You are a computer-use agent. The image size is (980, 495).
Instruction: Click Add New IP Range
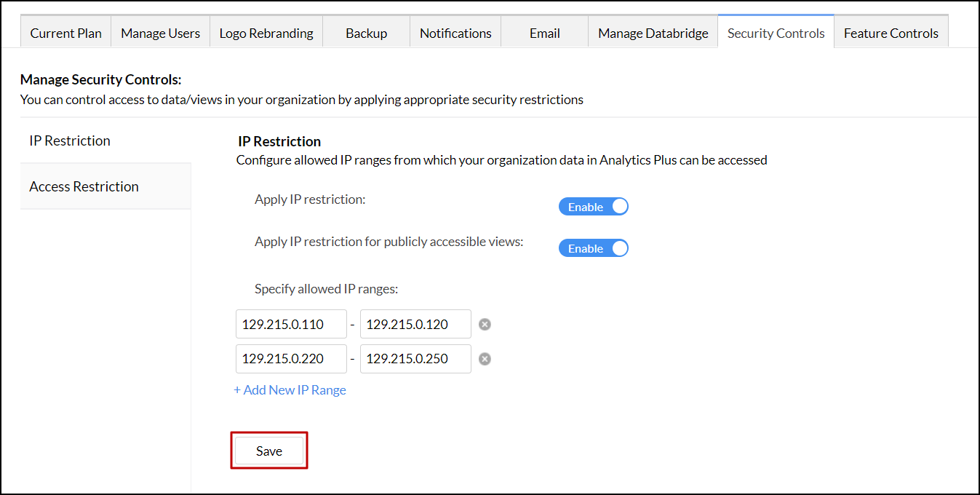(290, 389)
